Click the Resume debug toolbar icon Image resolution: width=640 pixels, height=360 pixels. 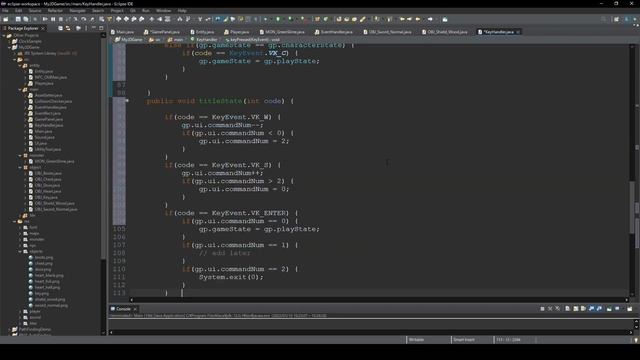45,19
